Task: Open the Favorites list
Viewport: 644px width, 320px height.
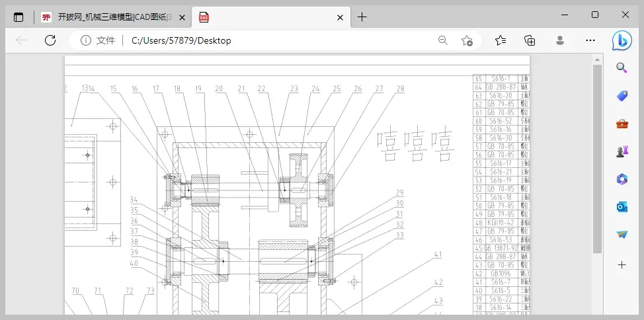Action: point(501,40)
